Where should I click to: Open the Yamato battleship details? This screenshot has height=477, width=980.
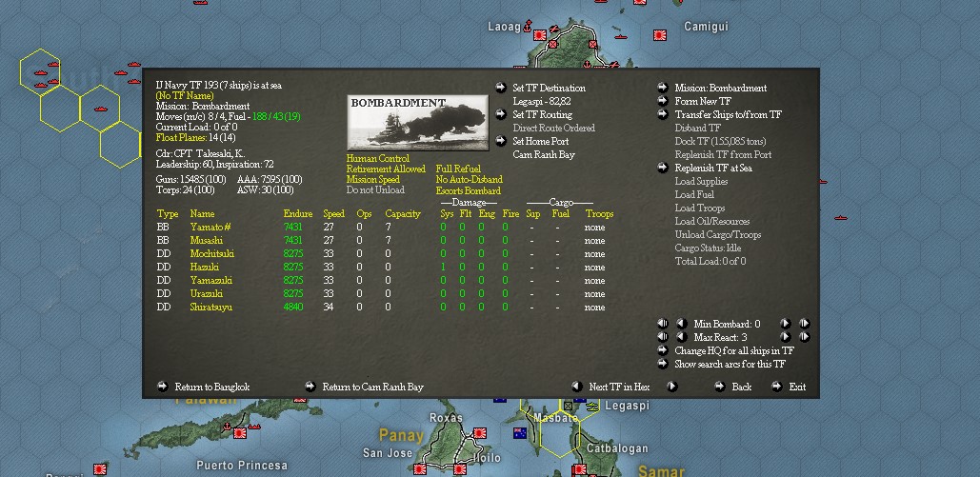point(210,227)
